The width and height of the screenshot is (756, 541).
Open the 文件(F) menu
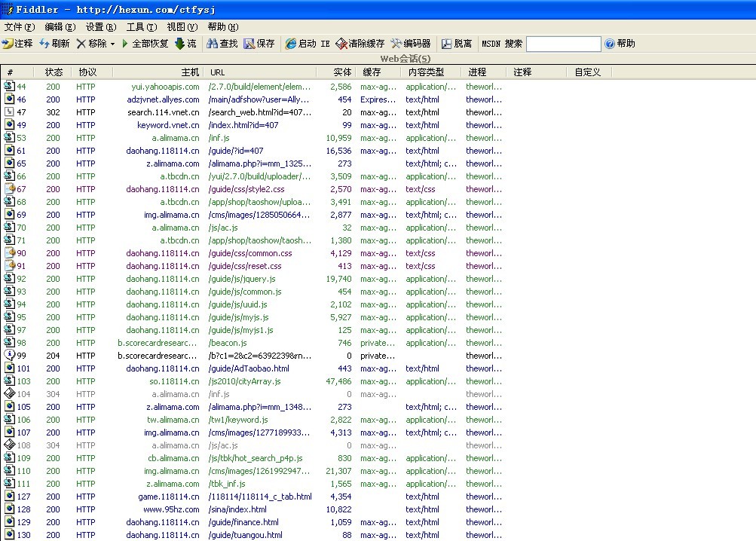tap(20, 27)
